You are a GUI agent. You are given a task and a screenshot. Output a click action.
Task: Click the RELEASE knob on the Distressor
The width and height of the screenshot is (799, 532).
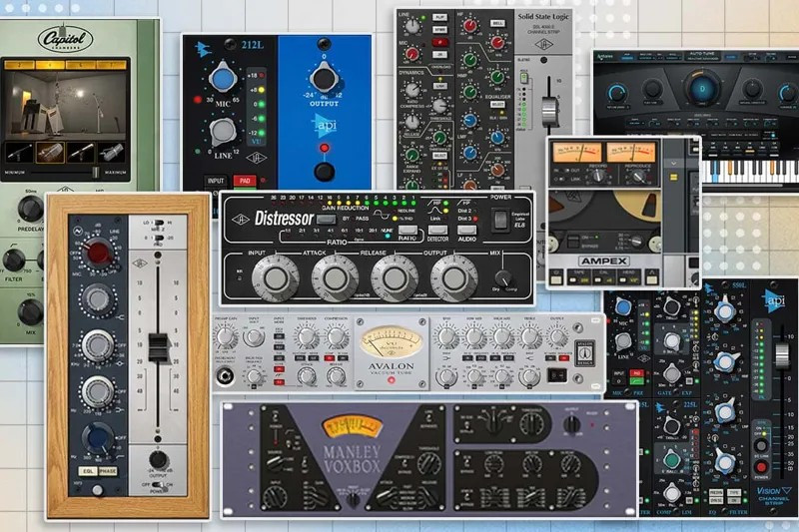tap(394, 277)
